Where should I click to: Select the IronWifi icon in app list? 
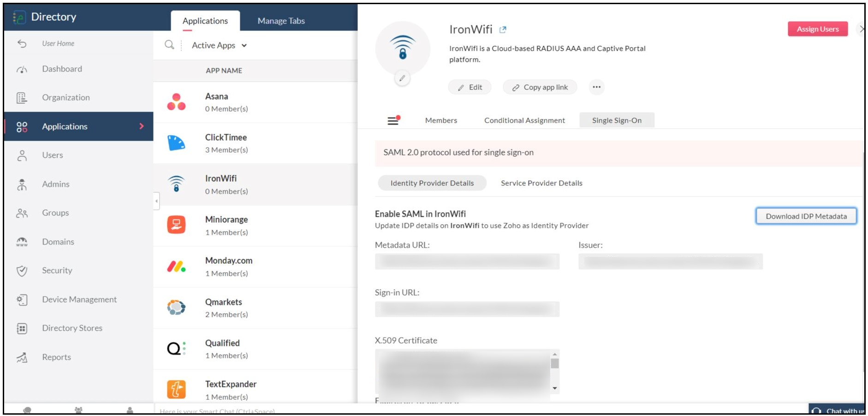pyautogui.click(x=176, y=184)
